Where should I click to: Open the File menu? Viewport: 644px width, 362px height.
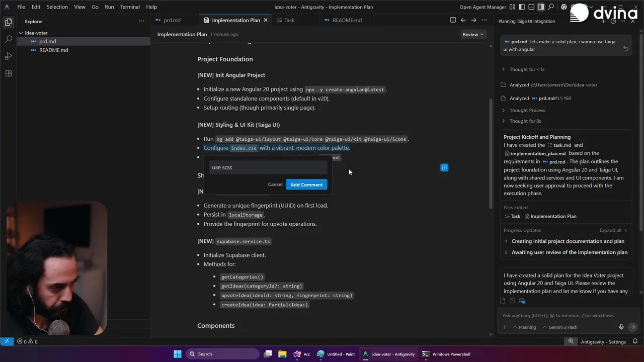click(x=21, y=7)
